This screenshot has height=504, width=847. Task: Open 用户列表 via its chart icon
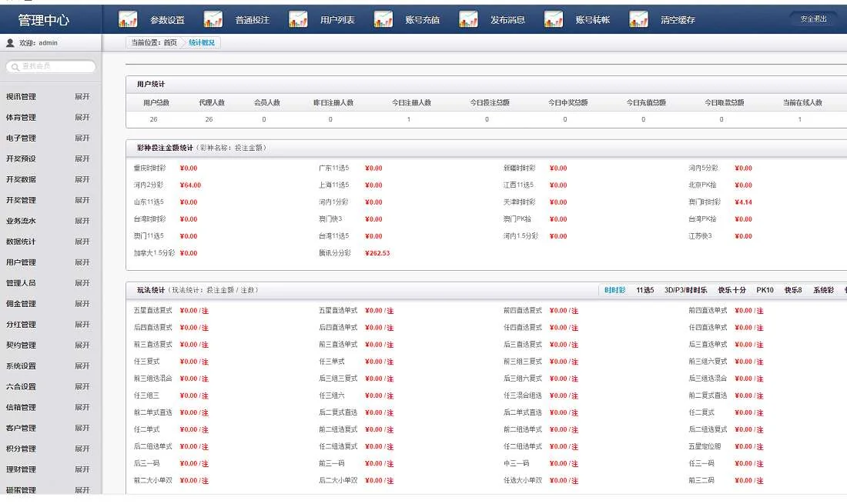tap(298, 19)
